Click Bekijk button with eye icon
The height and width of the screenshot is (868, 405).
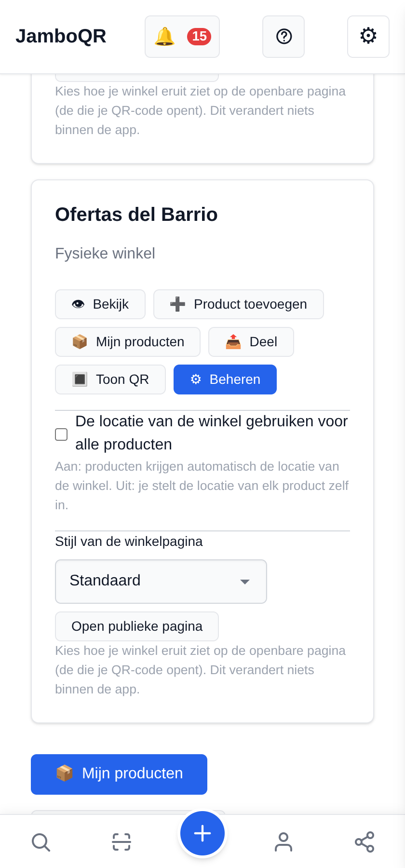100,304
